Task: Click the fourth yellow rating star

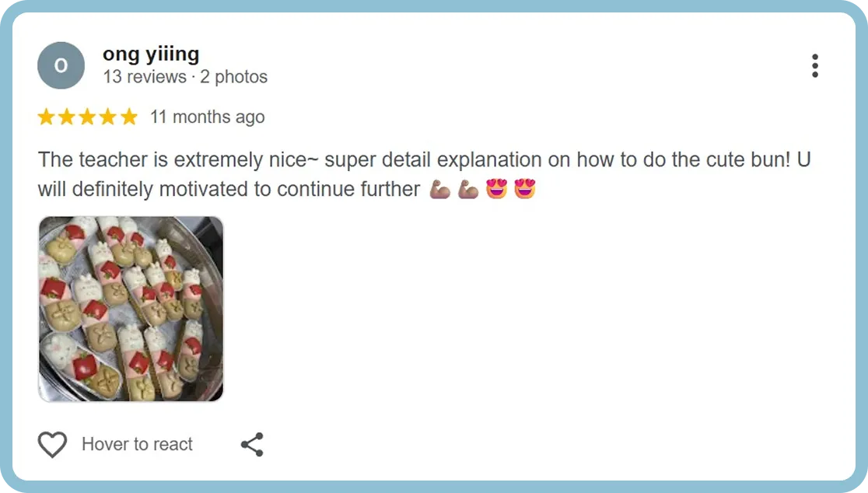Action: point(108,117)
